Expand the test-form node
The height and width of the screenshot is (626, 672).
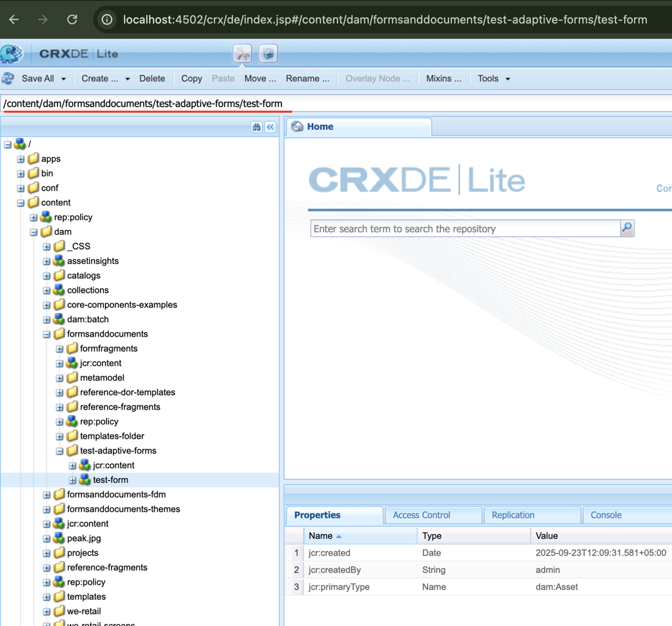coord(72,480)
